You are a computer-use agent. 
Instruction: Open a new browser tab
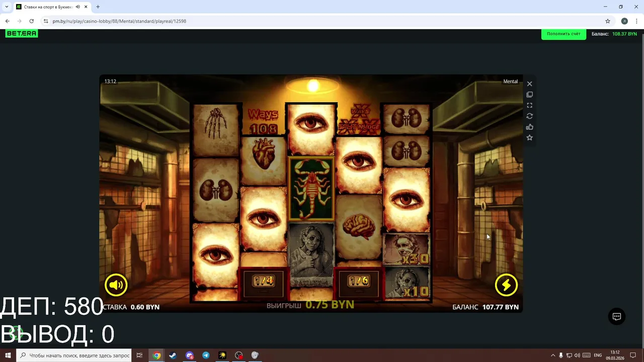pos(98,7)
